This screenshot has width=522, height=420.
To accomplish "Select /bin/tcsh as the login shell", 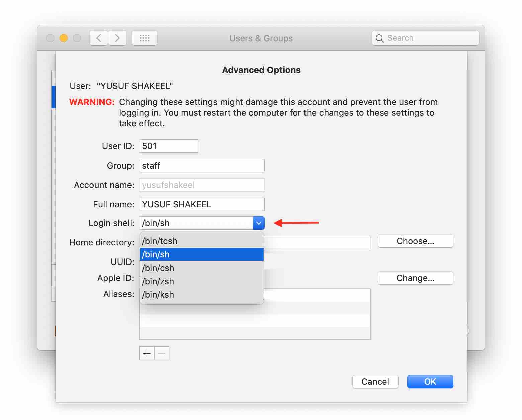I will (x=159, y=241).
